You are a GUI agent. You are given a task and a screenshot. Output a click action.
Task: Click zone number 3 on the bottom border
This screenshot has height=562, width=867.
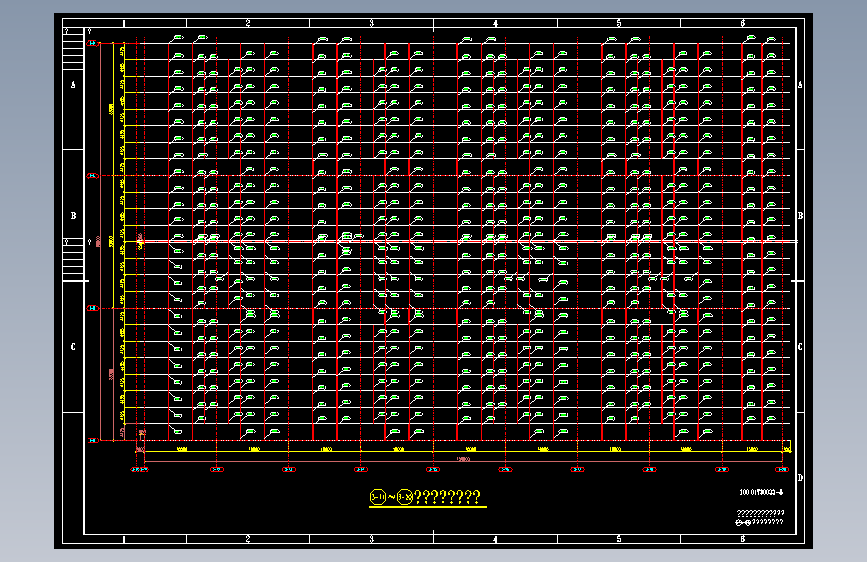[x=372, y=539]
